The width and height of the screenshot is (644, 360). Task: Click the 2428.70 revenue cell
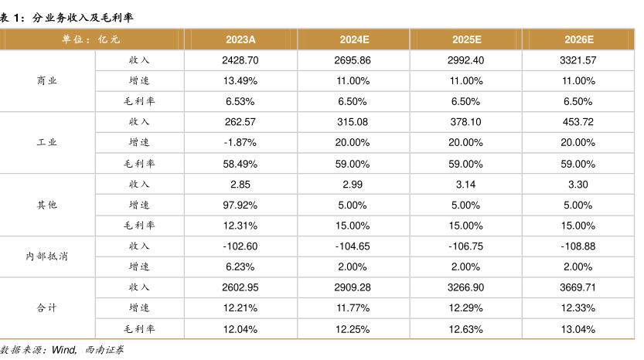tap(240, 60)
